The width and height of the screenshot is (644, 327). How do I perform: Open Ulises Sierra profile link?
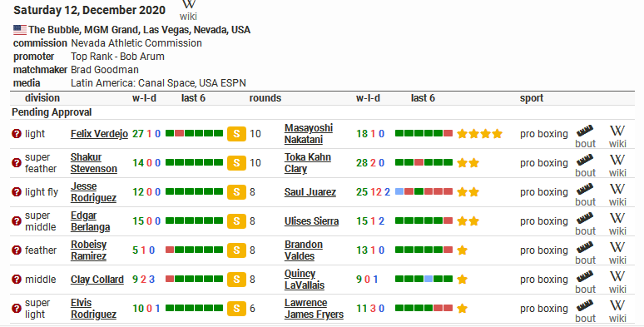pos(312,221)
